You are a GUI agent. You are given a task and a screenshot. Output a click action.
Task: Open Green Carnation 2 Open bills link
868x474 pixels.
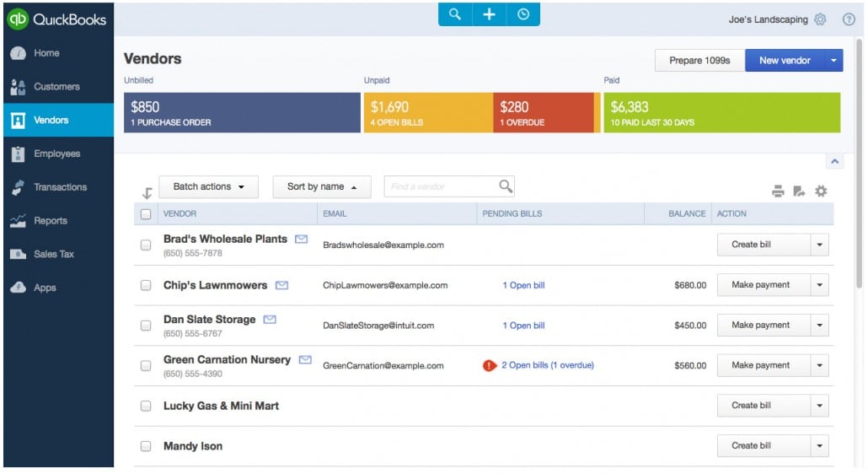coord(548,365)
